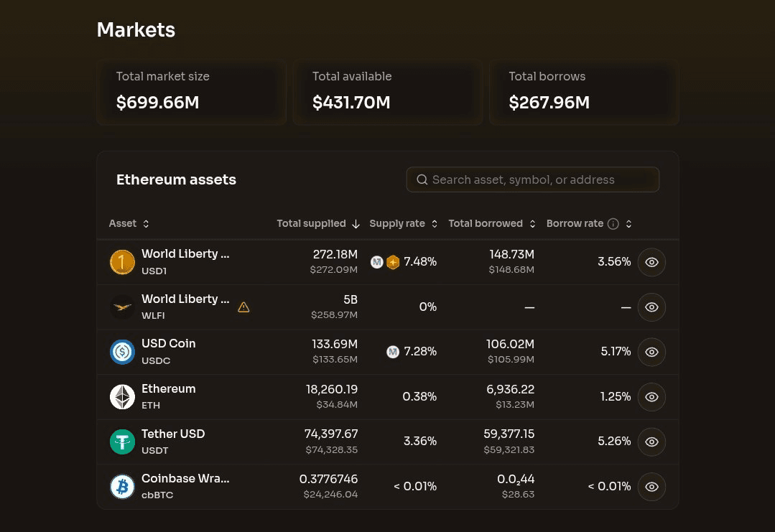The width and height of the screenshot is (775, 532).
Task: Click the M reward badge in USD1 row
Action: pyautogui.click(x=377, y=262)
